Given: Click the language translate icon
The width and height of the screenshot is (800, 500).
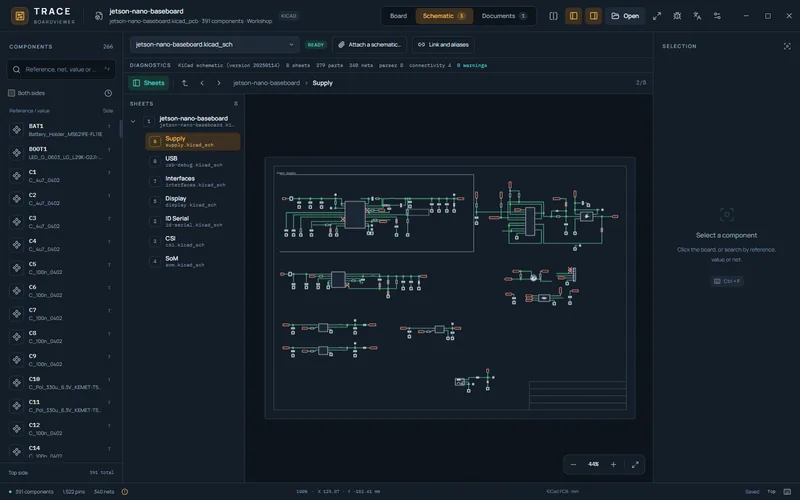Looking at the screenshot, I should click(x=697, y=16).
